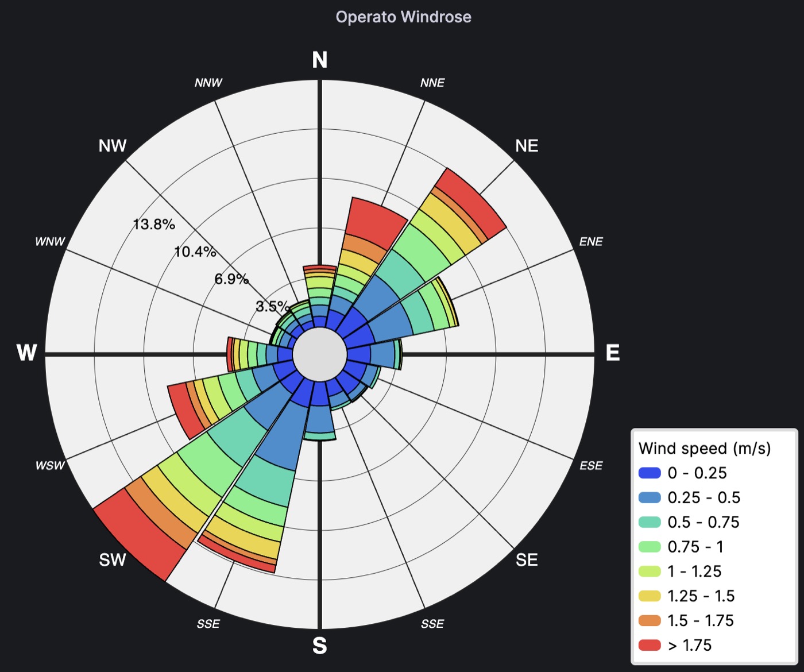Click the 1.25 - 1.5 yellow swatch
Viewport: 804px width, 672px height.
[650, 596]
